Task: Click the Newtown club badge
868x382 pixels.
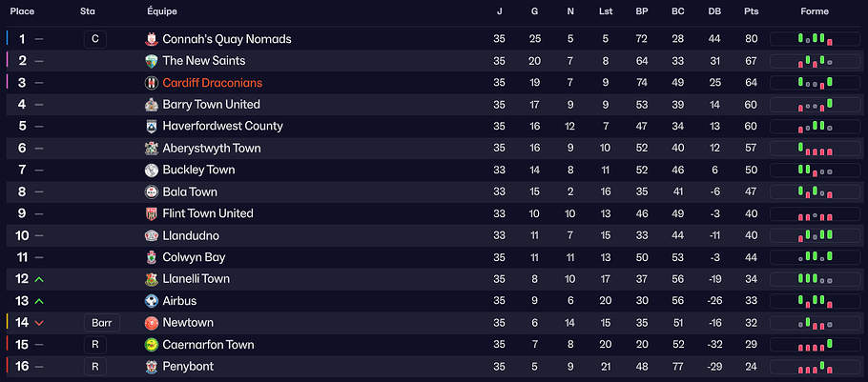Action: [x=151, y=323]
